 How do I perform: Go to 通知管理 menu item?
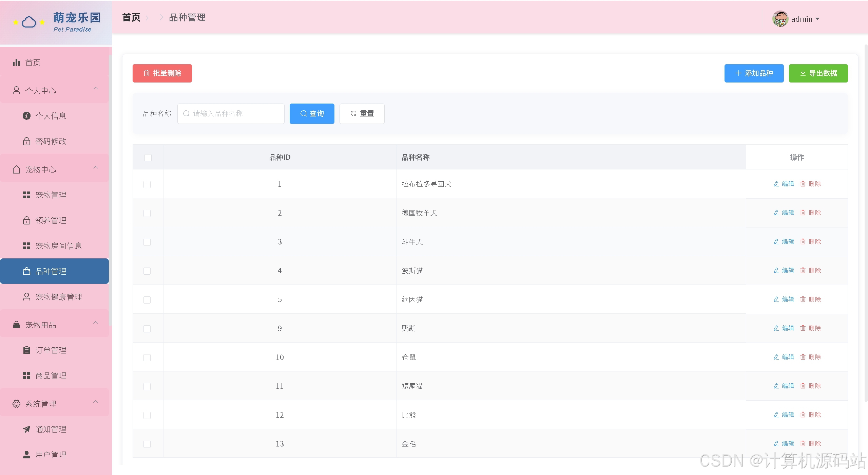54,429
